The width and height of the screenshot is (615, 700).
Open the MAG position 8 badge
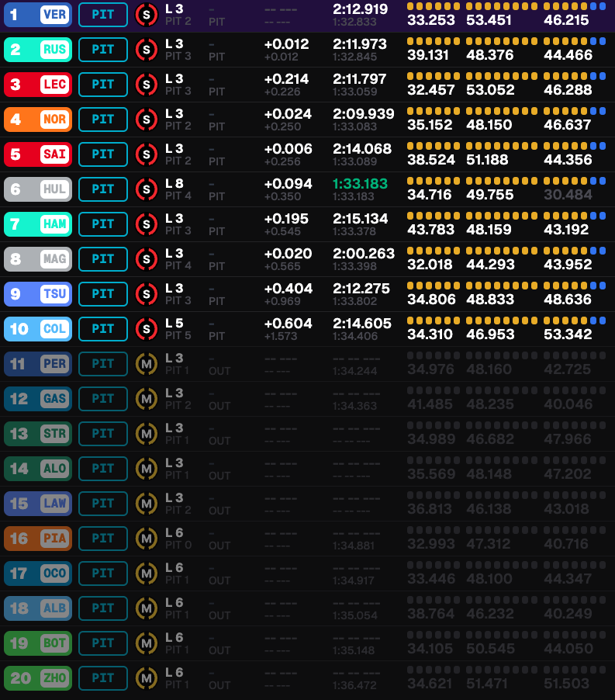click(x=38, y=259)
